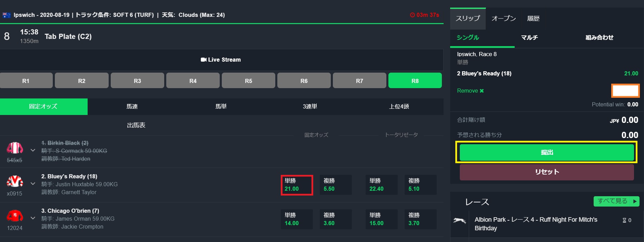Click Bluey's Ready jockey silks icon

pos(15,181)
